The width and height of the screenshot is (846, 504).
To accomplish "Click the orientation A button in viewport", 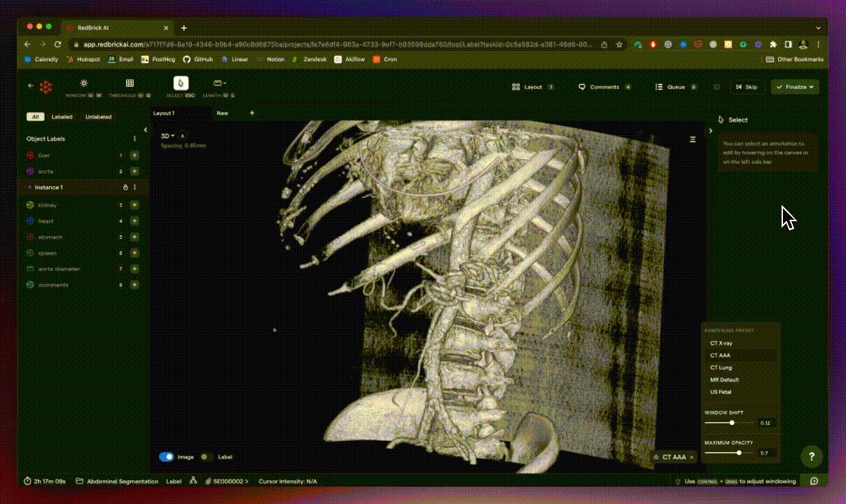I will pyautogui.click(x=183, y=136).
